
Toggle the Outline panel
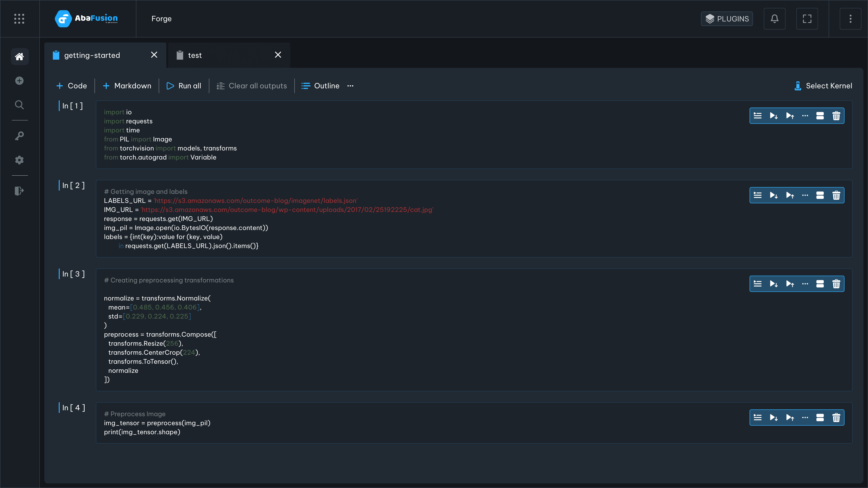pyautogui.click(x=320, y=86)
